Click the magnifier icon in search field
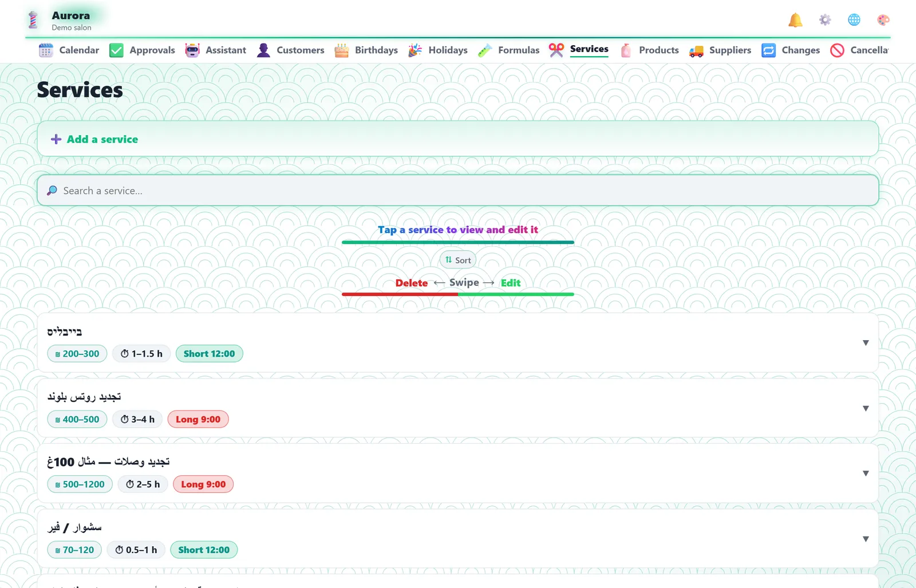The width and height of the screenshot is (916, 588). click(x=52, y=191)
